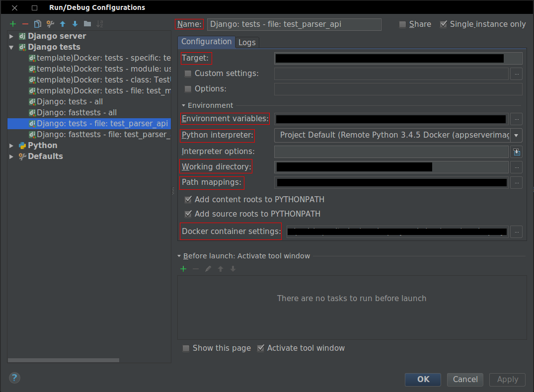This screenshot has width=534, height=392.
Task: Collapse the Before launch section
Action: coord(179,256)
